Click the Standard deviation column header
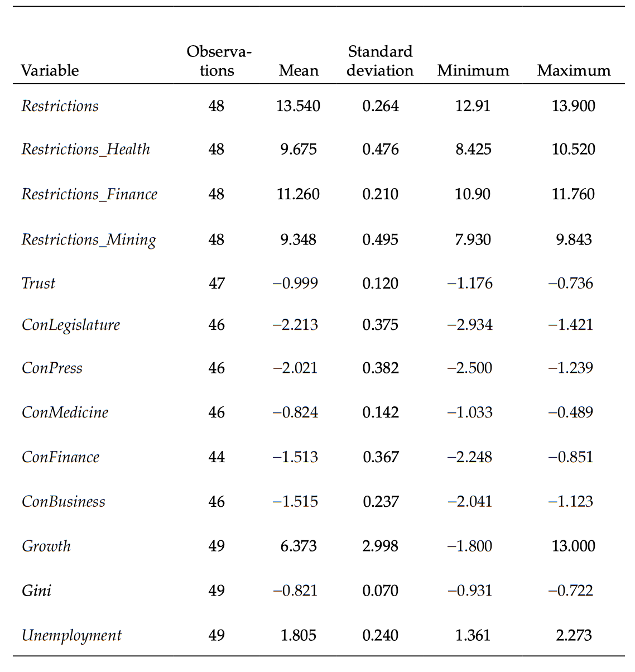The width and height of the screenshot is (635, 672). coord(380,61)
